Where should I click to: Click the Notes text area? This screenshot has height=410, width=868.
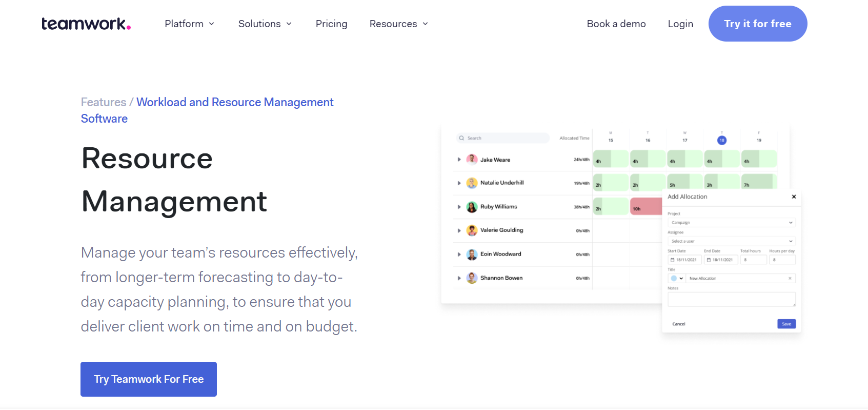[x=732, y=299]
